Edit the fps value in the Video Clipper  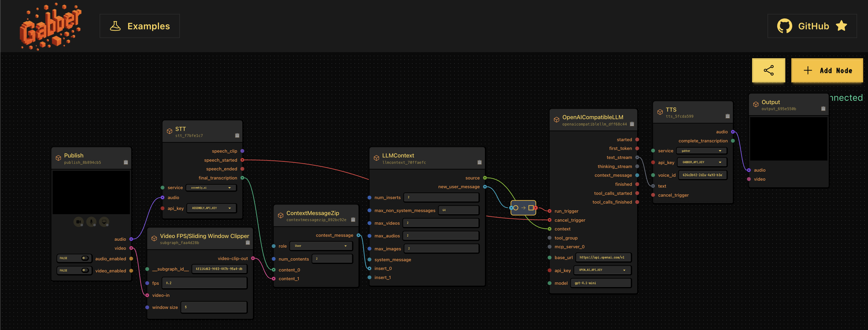(205, 283)
